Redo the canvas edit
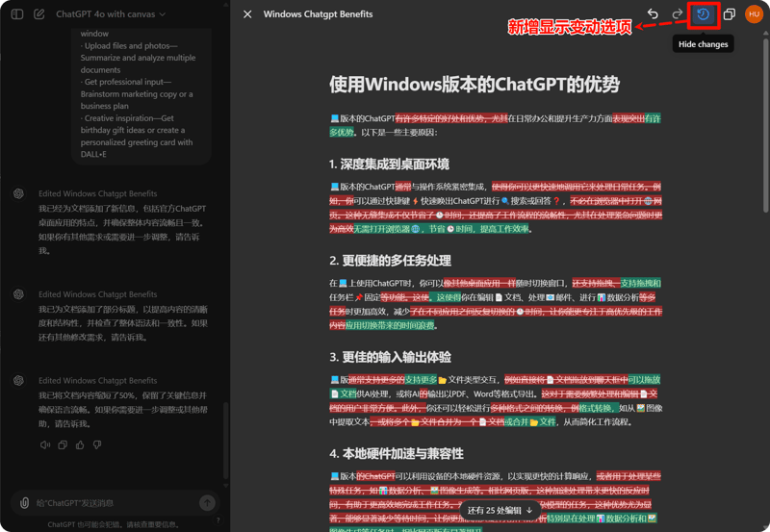This screenshot has width=770, height=532. pyautogui.click(x=678, y=14)
